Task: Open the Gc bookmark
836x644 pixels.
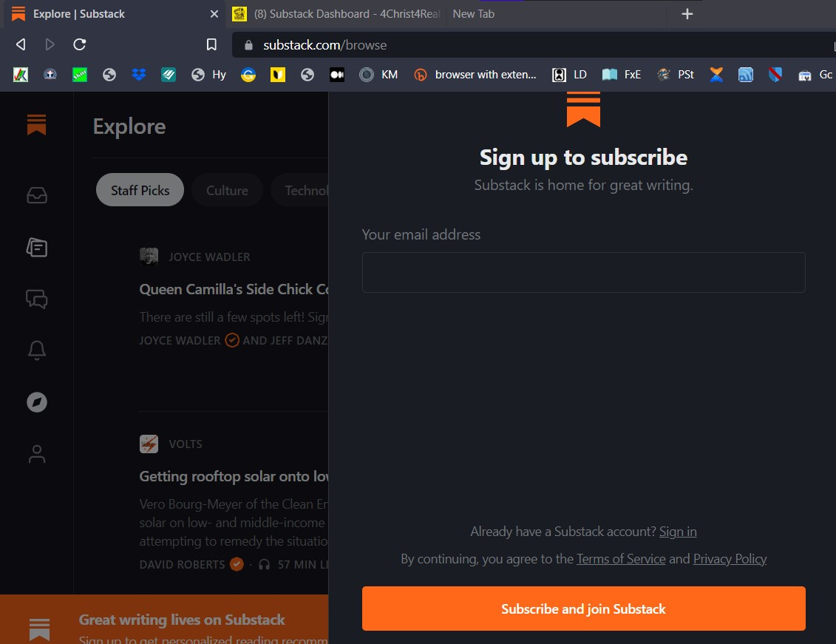Action: pyautogui.click(x=815, y=75)
